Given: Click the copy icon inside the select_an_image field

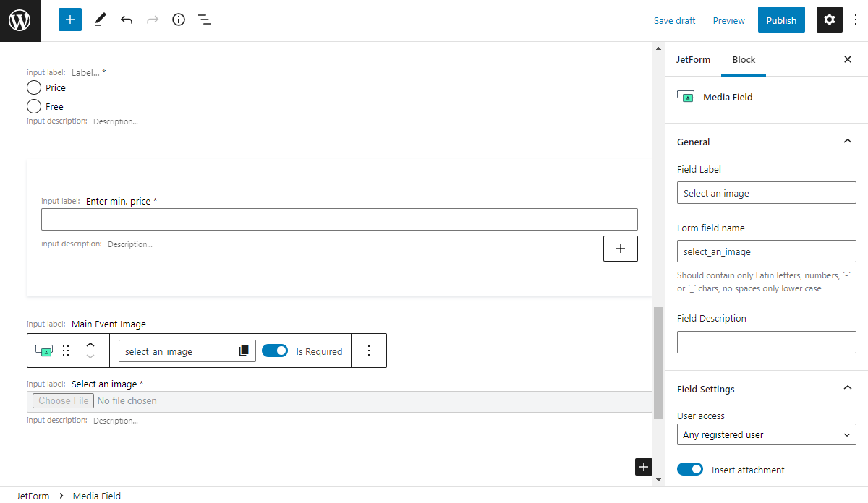Looking at the screenshot, I should click(x=244, y=350).
